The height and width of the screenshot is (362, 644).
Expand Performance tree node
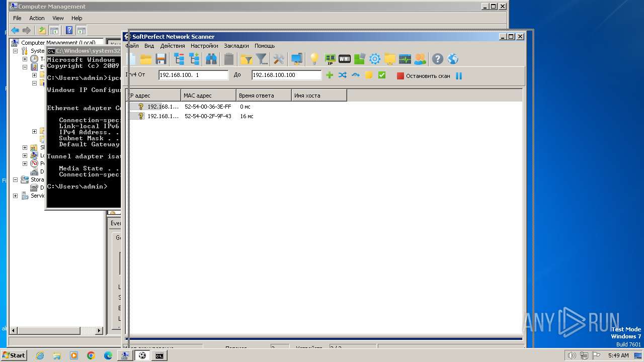[25, 163]
